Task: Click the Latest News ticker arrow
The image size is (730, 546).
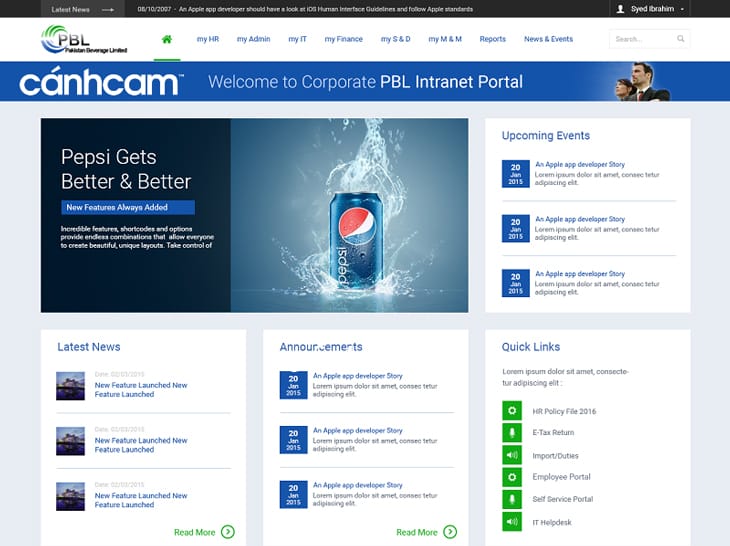Action: [x=108, y=9]
